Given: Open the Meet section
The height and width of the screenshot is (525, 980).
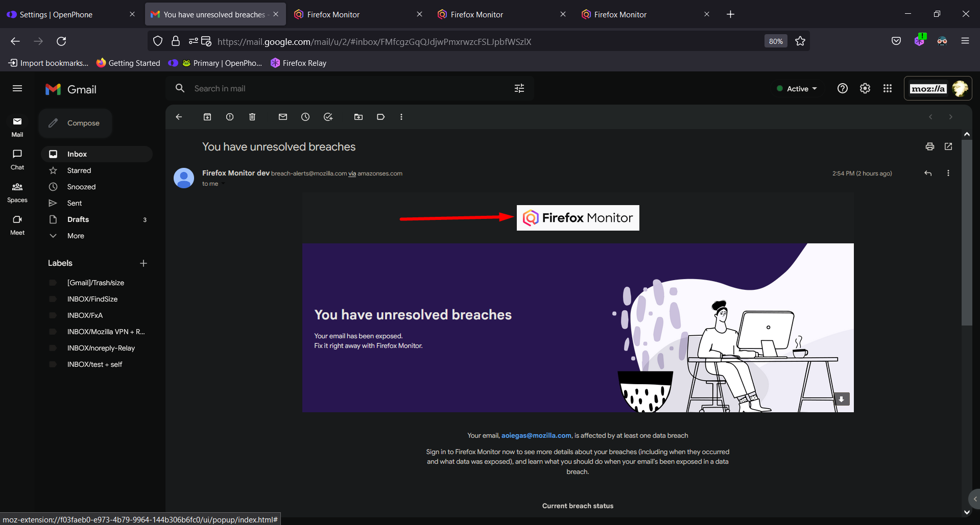Looking at the screenshot, I should [17, 225].
